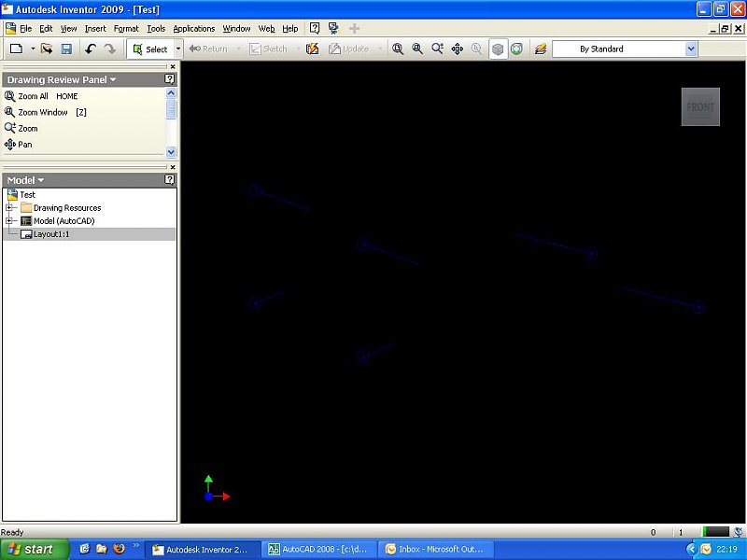This screenshot has width=747, height=560.
Task: Click the Save icon
Action: 66,49
